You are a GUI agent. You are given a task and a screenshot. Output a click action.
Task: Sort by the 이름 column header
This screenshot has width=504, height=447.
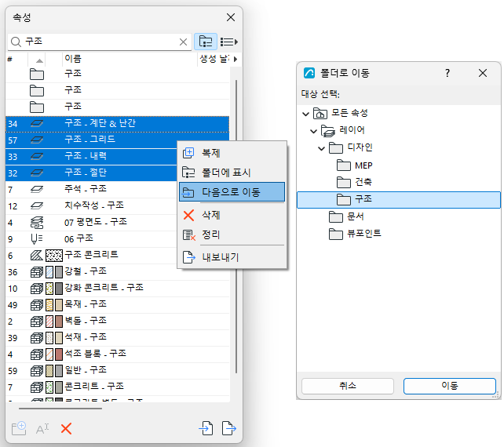(130, 59)
